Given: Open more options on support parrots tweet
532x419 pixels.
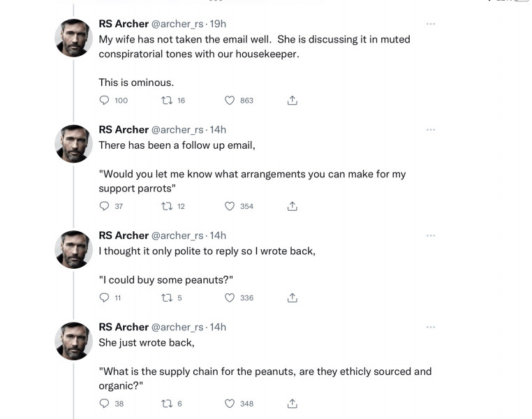Looking at the screenshot, I should [x=431, y=129].
